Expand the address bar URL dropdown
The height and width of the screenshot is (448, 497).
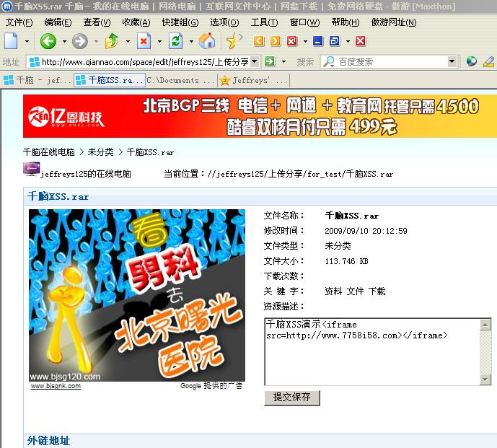tap(255, 62)
